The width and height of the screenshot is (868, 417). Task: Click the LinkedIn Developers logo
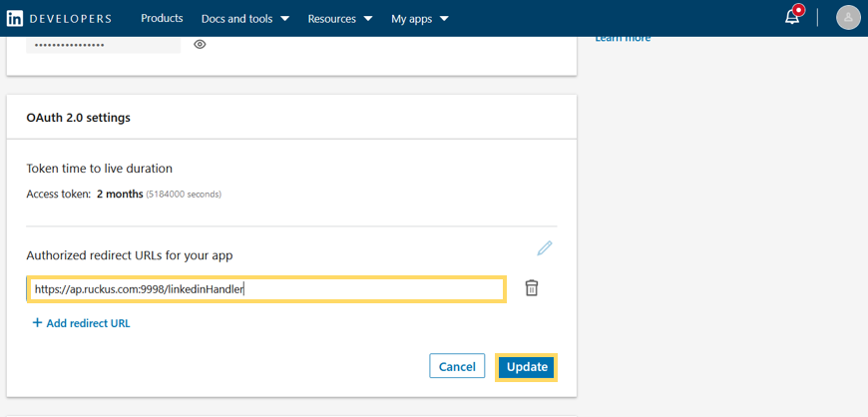tap(59, 18)
